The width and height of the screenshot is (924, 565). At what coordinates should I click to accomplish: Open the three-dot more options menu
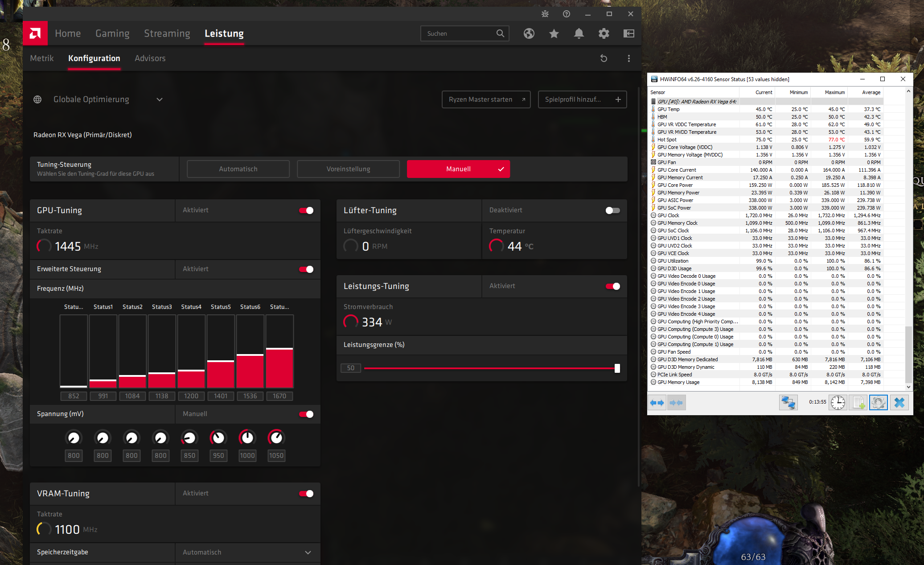tap(628, 58)
